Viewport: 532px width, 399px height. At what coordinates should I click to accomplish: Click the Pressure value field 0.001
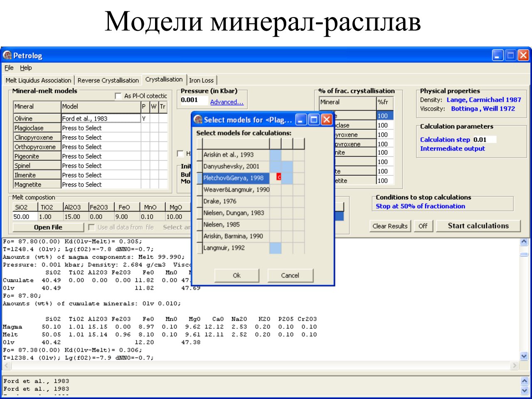pos(194,100)
